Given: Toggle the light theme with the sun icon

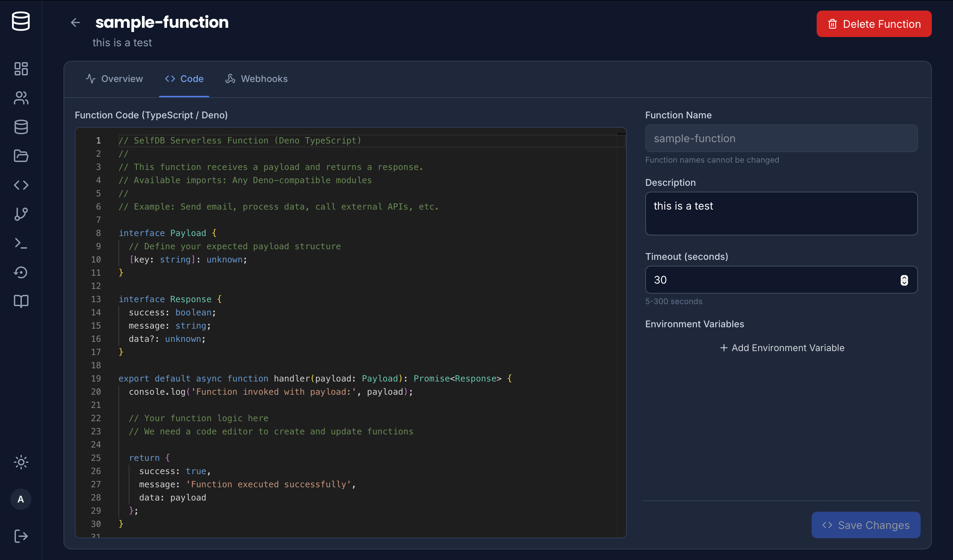Looking at the screenshot, I should point(21,462).
